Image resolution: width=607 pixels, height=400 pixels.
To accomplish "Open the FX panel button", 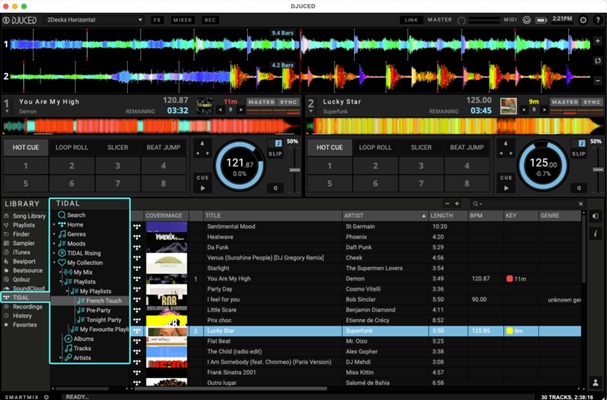I will [x=157, y=20].
